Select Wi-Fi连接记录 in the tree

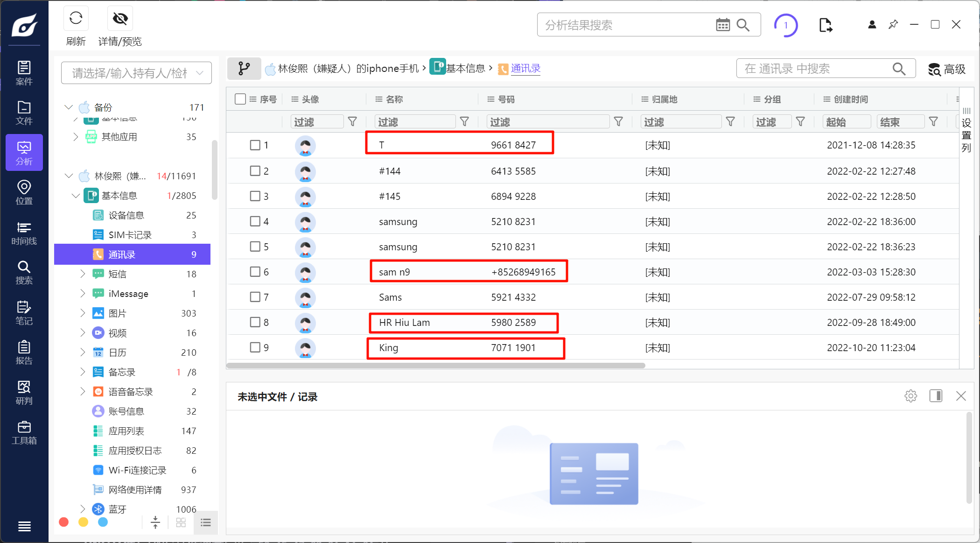click(137, 470)
